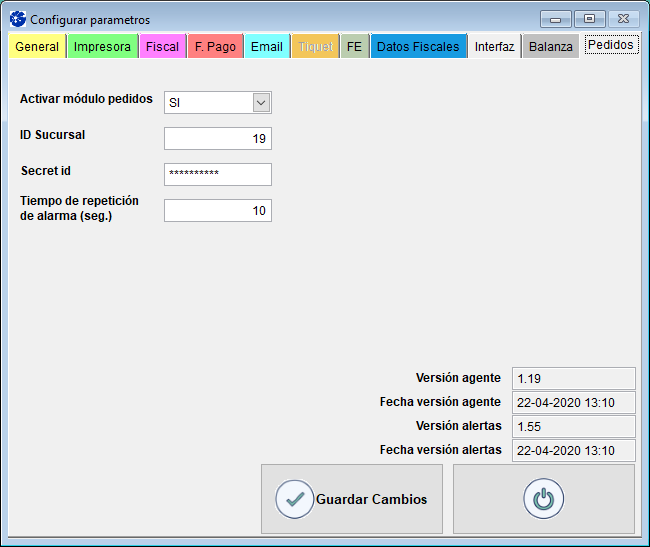Select the FE tab
This screenshot has height=547, width=650.
coord(354,47)
